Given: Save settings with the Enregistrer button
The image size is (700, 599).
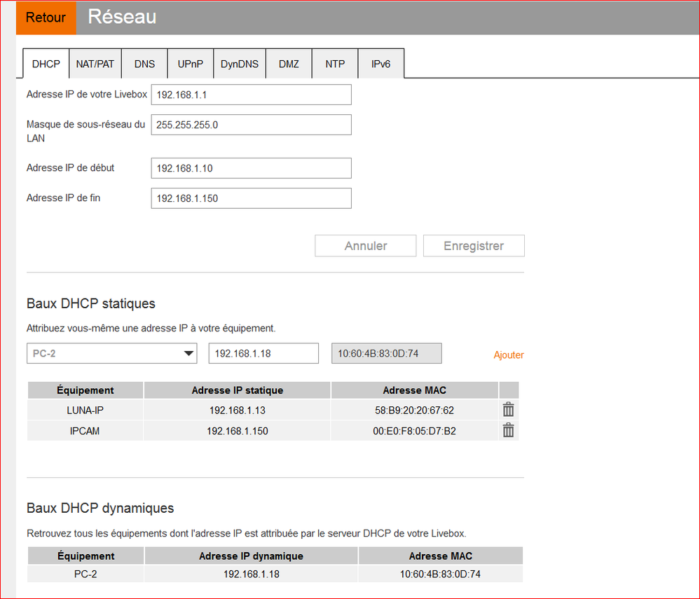Looking at the screenshot, I should pos(473,245).
